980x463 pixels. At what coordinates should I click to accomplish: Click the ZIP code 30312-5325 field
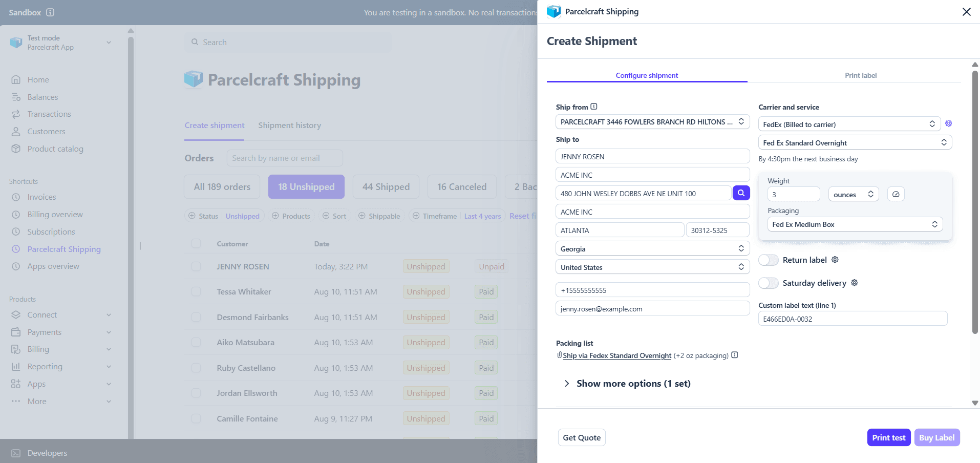point(717,230)
